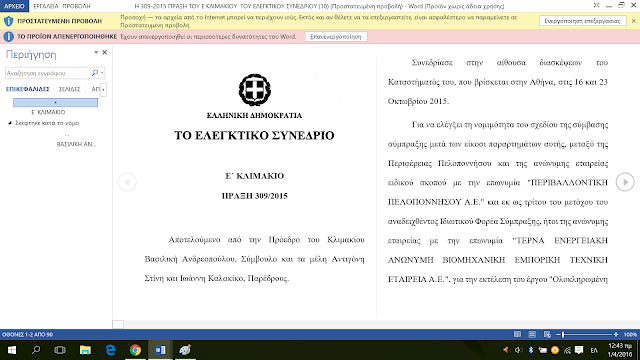Click Ενεργοποίηση επεξεργασίας button

[x=582, y=21]
